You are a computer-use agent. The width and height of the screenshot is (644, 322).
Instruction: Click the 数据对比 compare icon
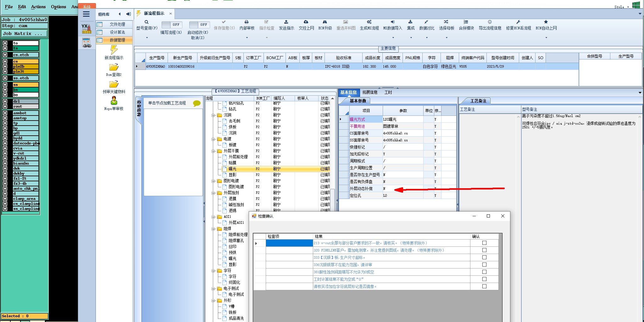426,22
